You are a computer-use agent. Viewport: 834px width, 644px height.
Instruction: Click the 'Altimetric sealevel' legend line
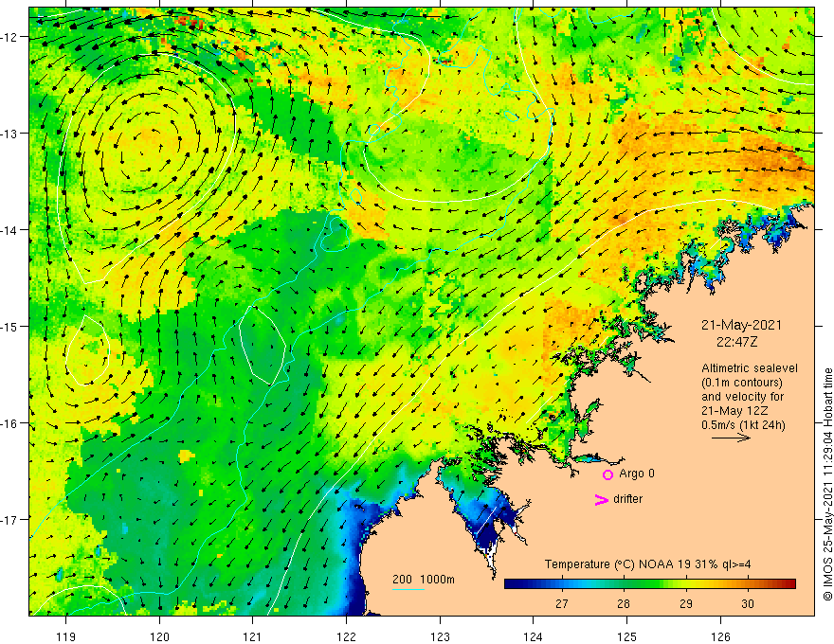tap(750, 368)
